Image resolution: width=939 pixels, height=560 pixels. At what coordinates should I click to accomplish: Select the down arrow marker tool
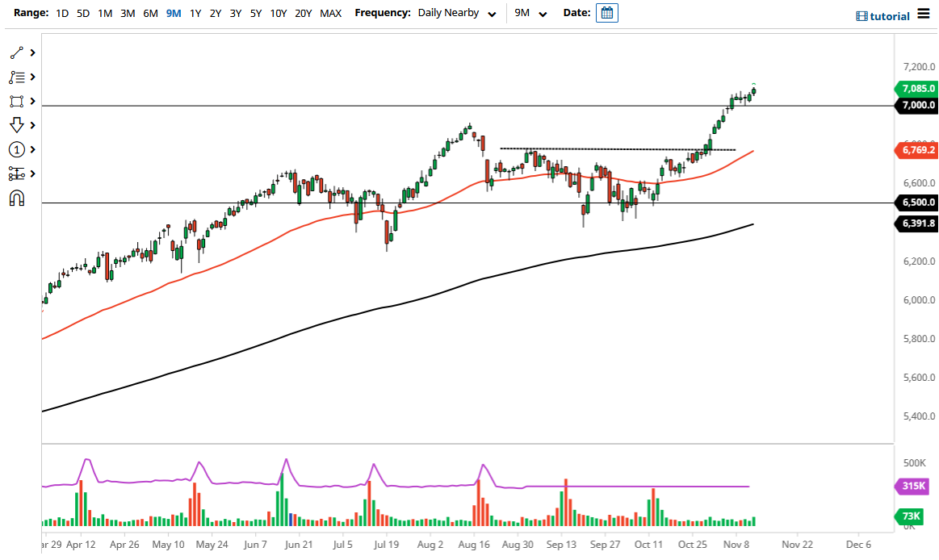click(17, 125)
